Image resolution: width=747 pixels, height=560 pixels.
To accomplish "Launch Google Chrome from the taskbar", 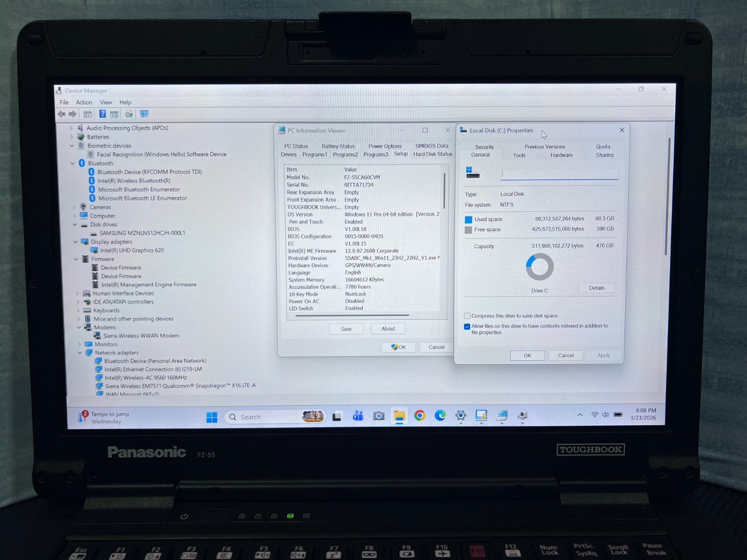I will [x=420, y=415].
